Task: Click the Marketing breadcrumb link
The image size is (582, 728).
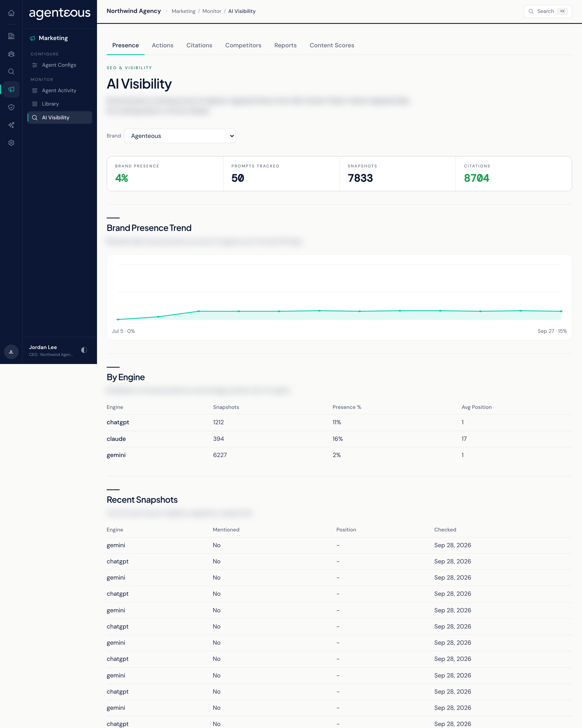Action: tap(183, 11)
